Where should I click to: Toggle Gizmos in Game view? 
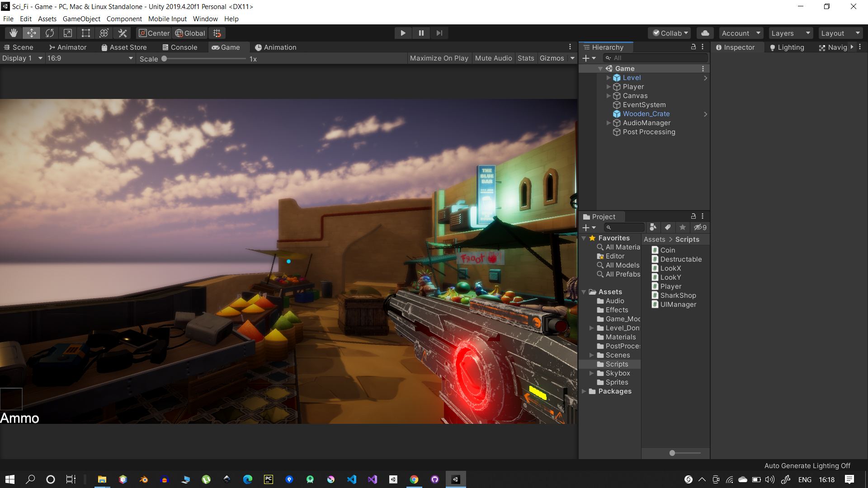[x=552, y=58]
